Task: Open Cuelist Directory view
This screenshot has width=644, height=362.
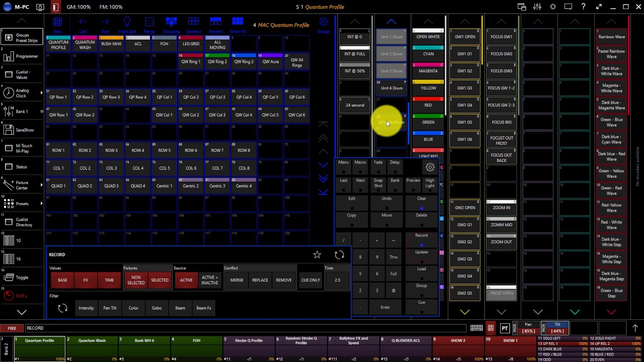Action: [x=22, y=222]
